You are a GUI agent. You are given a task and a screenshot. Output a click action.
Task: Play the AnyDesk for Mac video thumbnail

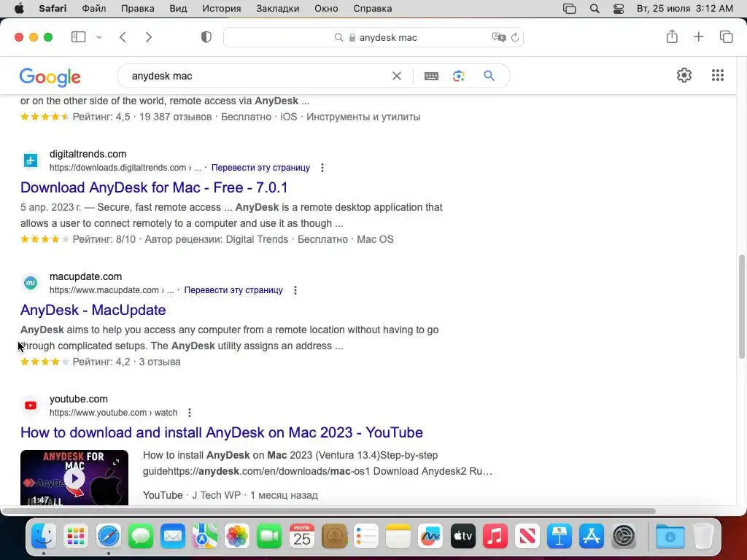tap(74, 477)
